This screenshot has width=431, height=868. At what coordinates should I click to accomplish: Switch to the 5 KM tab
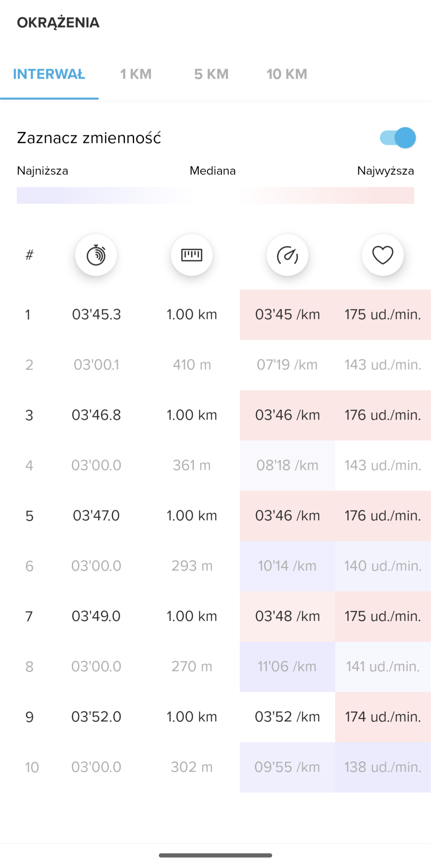[211, 74]
